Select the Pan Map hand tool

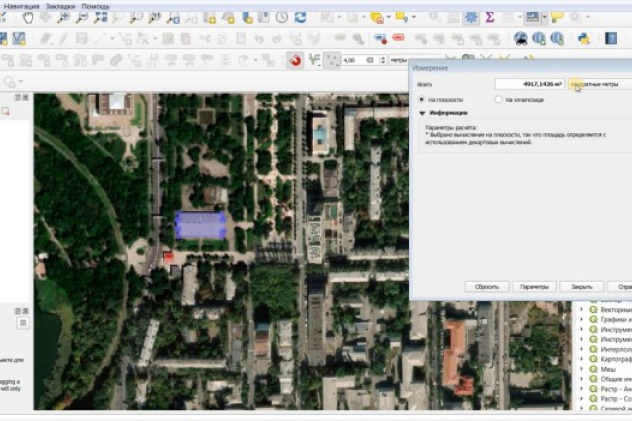27,17
